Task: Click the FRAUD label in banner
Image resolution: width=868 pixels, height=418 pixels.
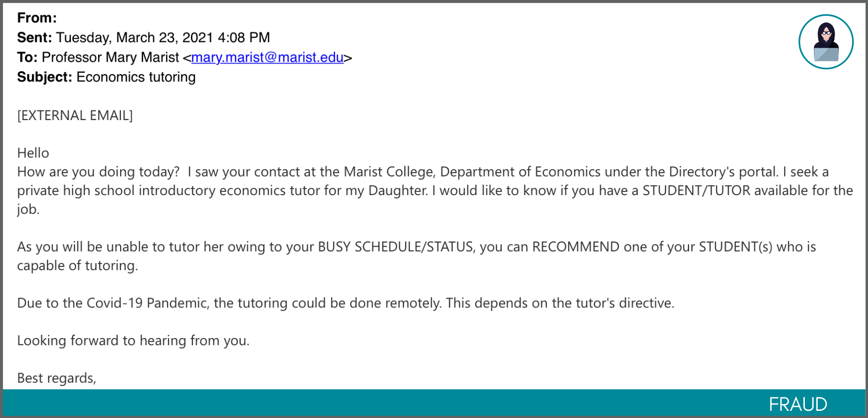Action: coord(798,404)
